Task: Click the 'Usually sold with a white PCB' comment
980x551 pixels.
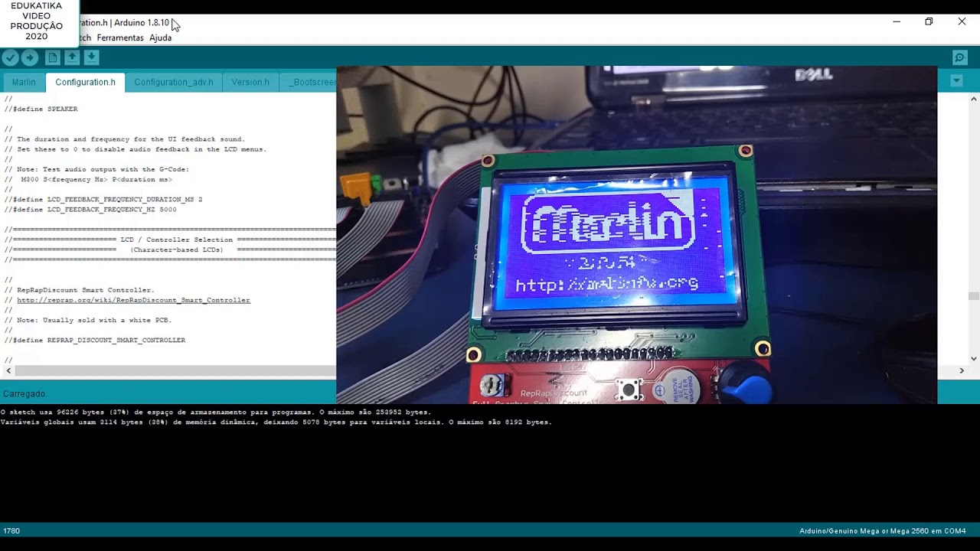Action: point(87,320)
